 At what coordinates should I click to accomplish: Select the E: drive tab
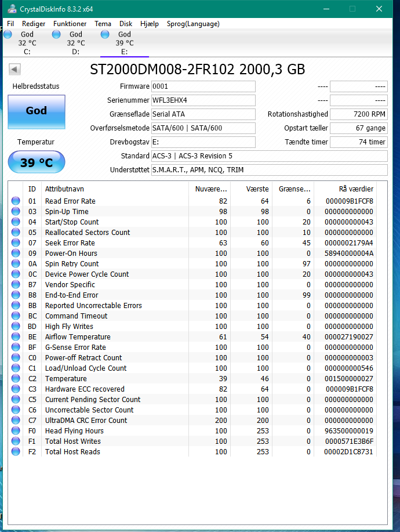point(125,43)
